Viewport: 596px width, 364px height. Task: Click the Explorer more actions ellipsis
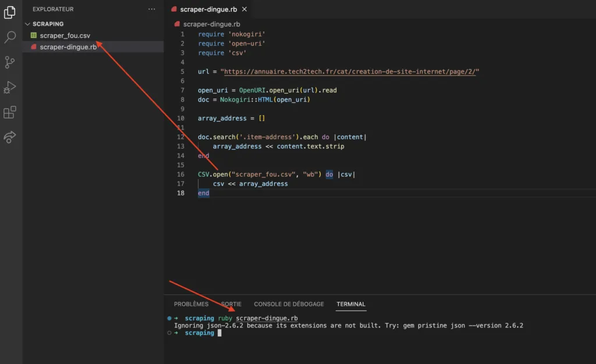(x=152, y=9)
